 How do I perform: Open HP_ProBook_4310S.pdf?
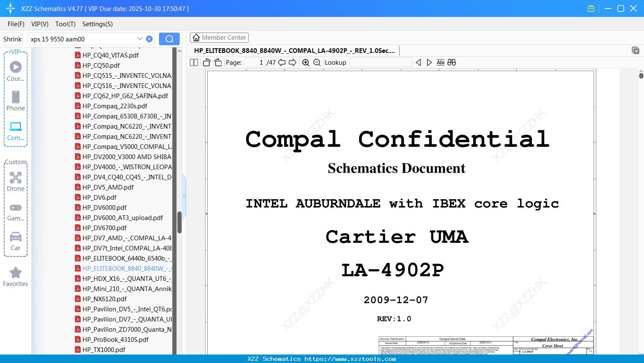point(115,339)
